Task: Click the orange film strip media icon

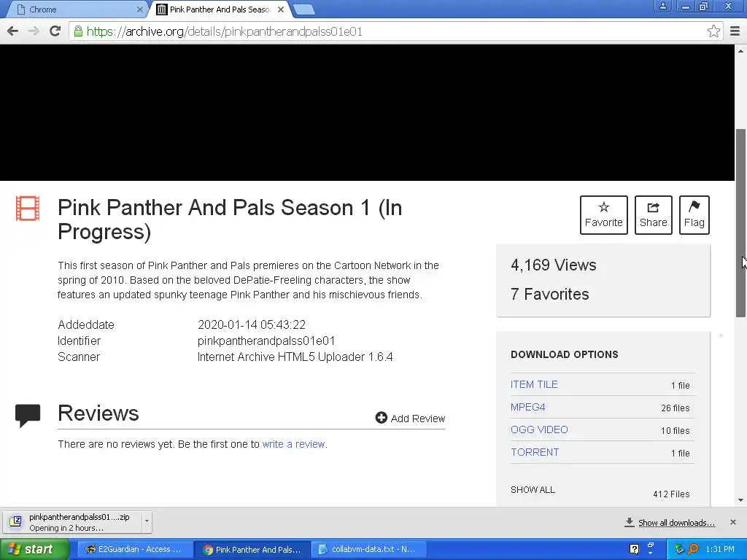Action: click(28, 209)
